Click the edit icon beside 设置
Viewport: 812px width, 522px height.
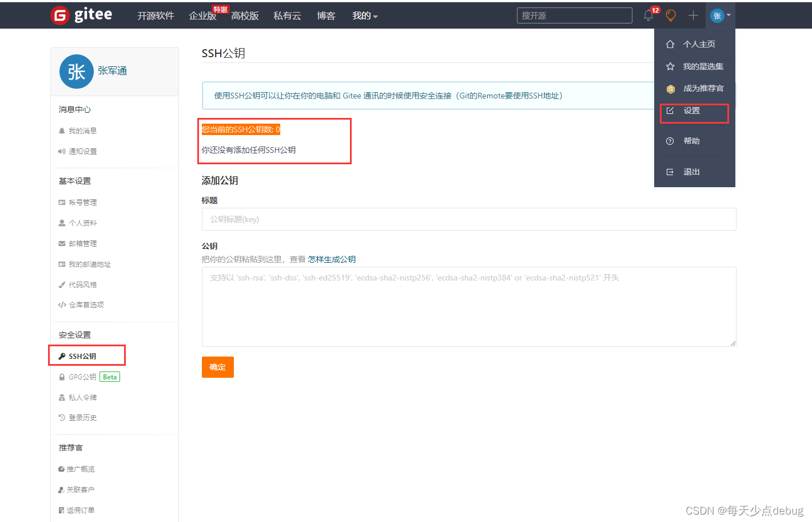[x=670, y=110]
